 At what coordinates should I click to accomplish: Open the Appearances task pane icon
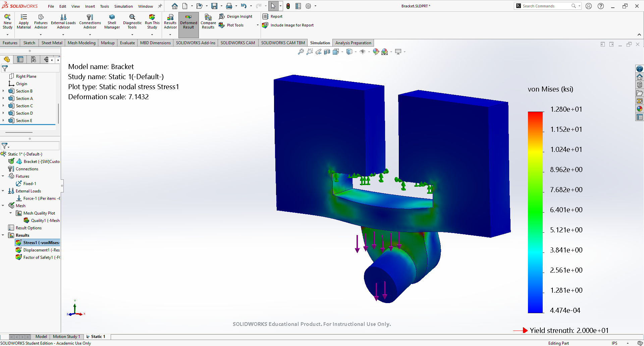coord(640,109)
